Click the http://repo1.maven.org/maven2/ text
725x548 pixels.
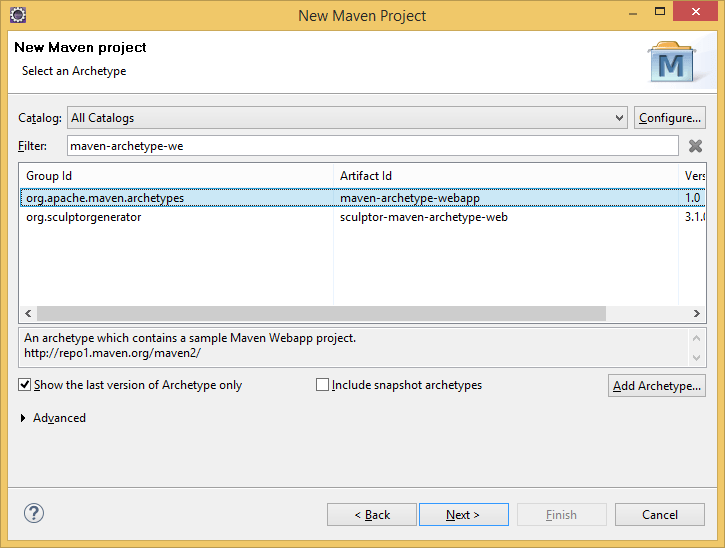click(112, 353)
